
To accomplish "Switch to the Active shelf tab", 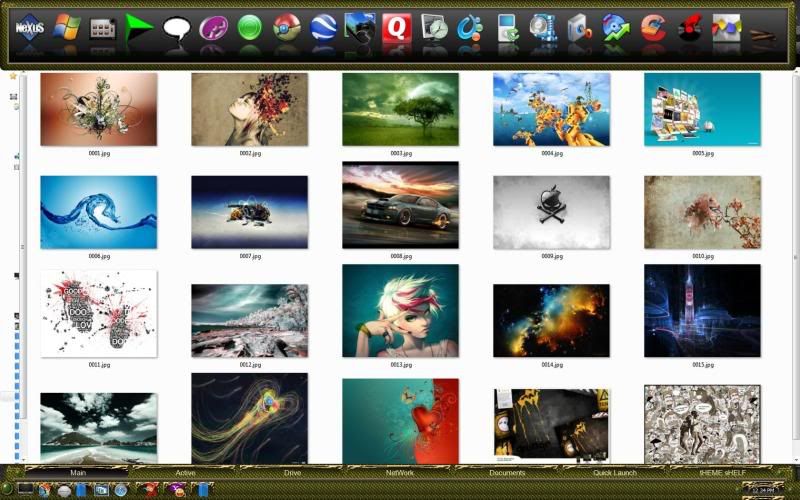I will pos(185,473).
